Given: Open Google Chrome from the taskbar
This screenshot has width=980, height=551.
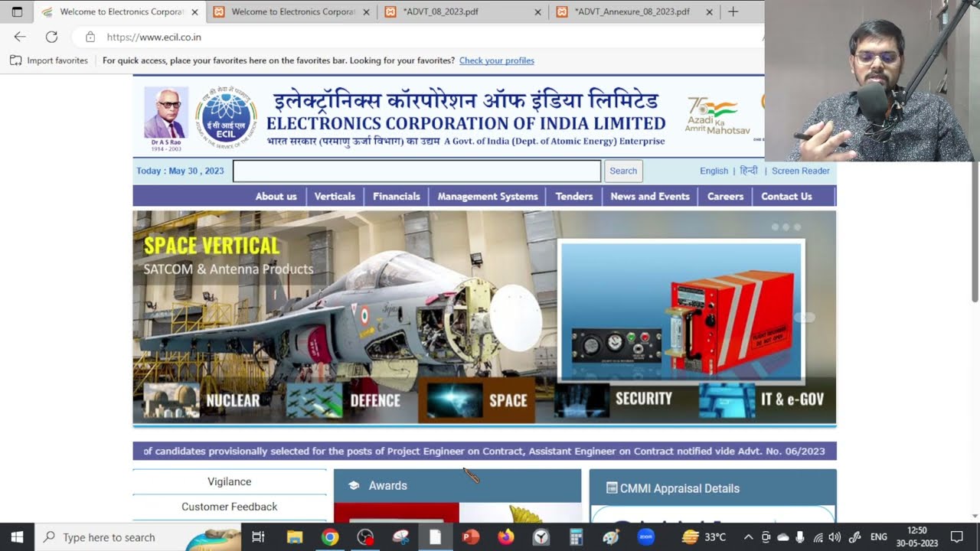Looking at the screenshot, I should (330, 537).
